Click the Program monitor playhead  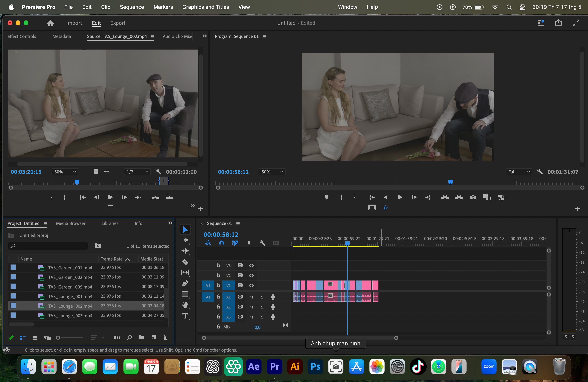click(450, 182)
